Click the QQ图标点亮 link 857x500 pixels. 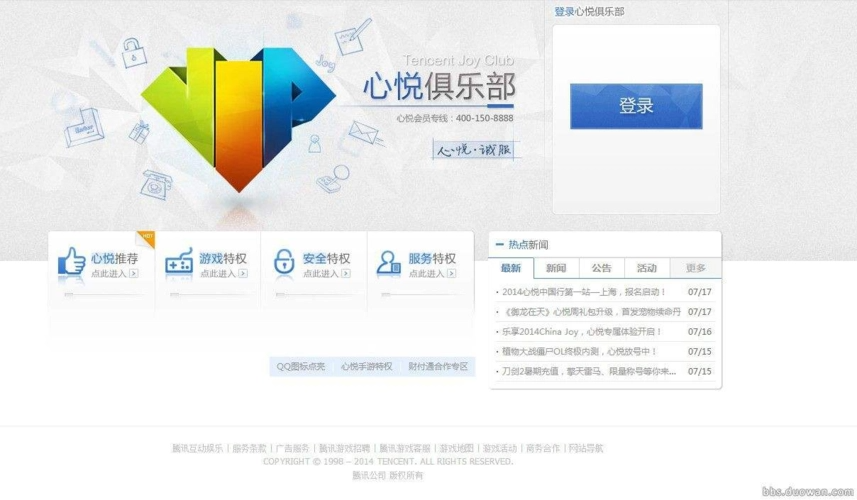pos(301,366)
